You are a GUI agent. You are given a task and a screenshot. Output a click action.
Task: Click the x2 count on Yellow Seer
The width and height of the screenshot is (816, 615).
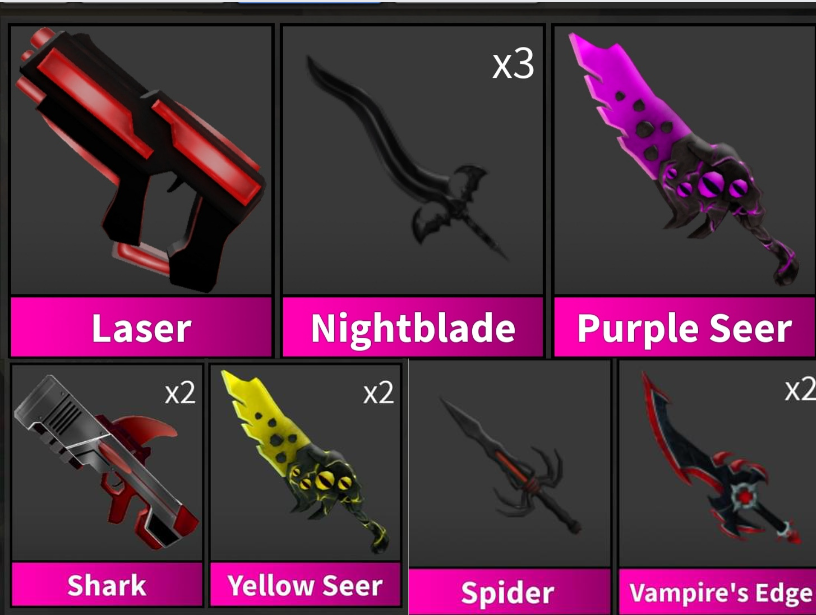point(378,393)
